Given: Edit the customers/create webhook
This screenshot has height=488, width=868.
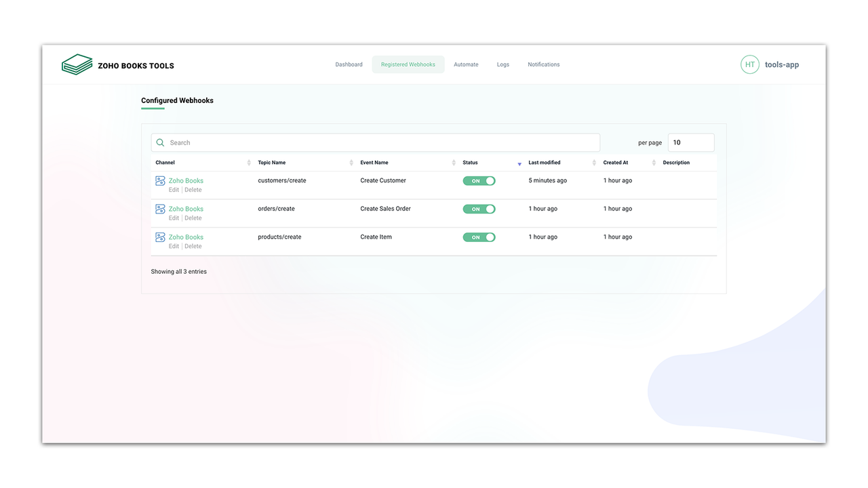Looking at the screenshot, I should click(x=174, y=190).
